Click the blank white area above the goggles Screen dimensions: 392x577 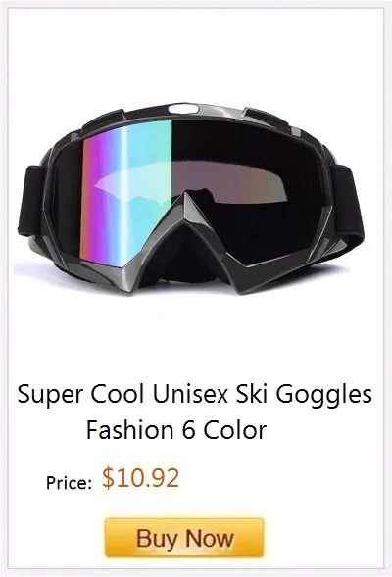coord(196,55)
